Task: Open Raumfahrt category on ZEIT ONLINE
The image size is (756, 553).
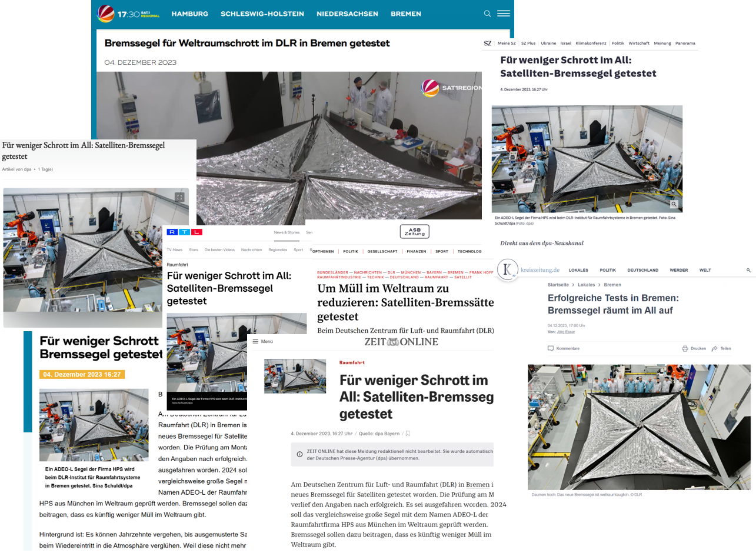Action: tap(352, 363)
